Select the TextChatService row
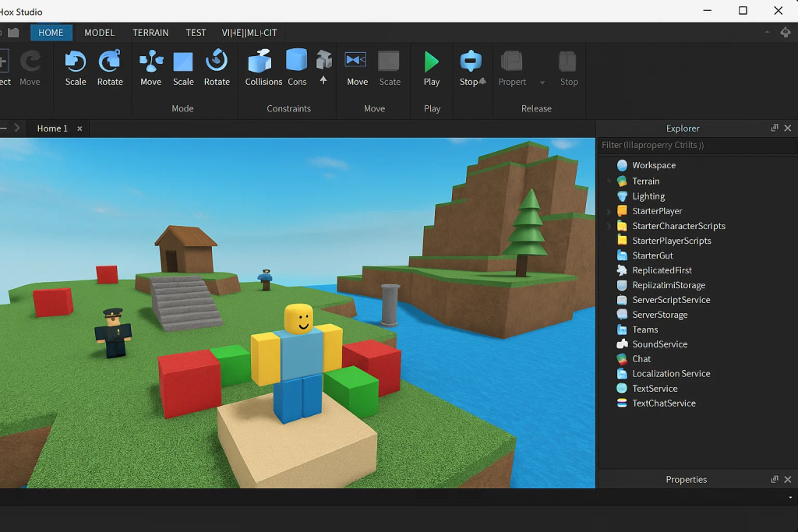 coord(664,403)
